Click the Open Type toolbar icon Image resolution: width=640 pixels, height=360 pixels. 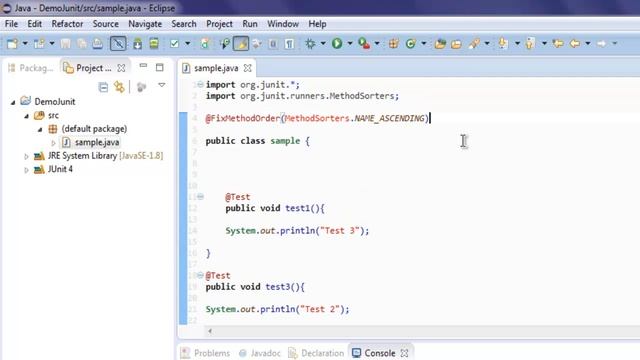point(440,43)
